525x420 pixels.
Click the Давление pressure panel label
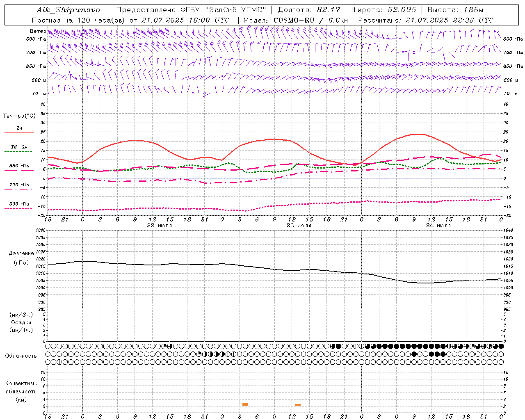click(21, 253)
